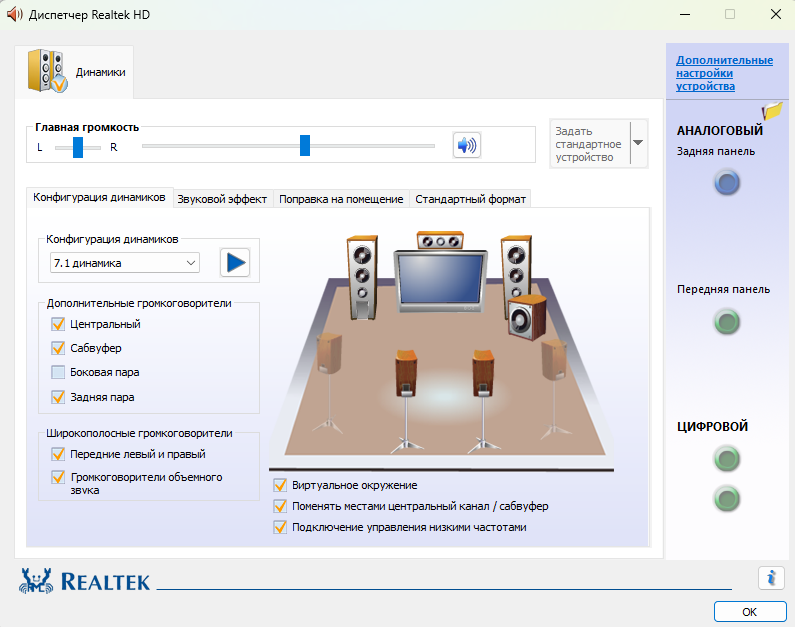Image resolution: width=795 pixels, height=627 pixels.
Task: Click the subwoofer in room diagram
Action: pos(527,317)
